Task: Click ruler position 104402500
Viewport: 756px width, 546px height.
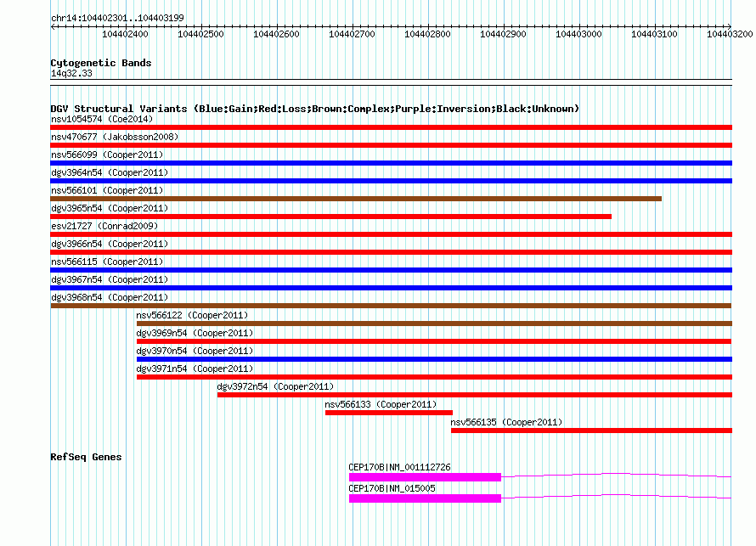Action: [200, 34]
